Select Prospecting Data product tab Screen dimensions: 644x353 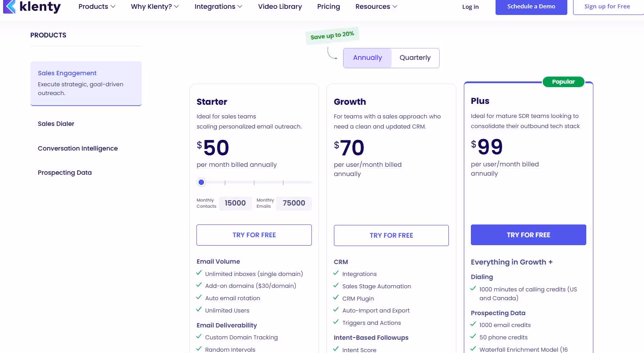tap(65, 173)
